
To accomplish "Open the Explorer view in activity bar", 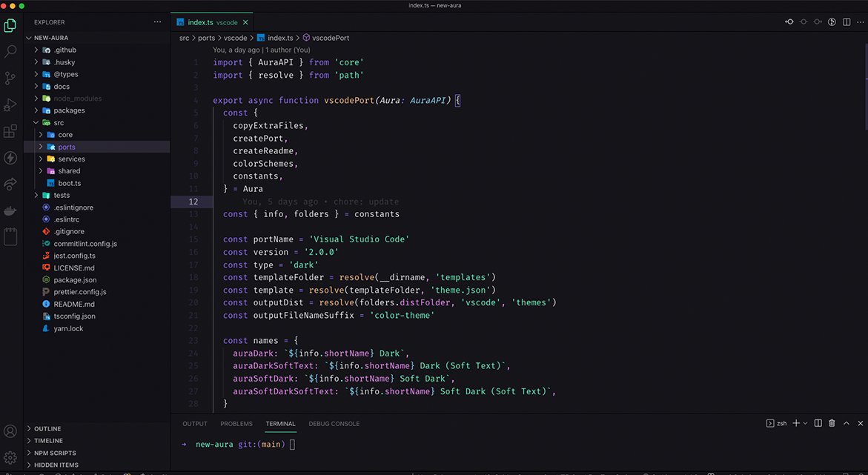I will (10, 25).
